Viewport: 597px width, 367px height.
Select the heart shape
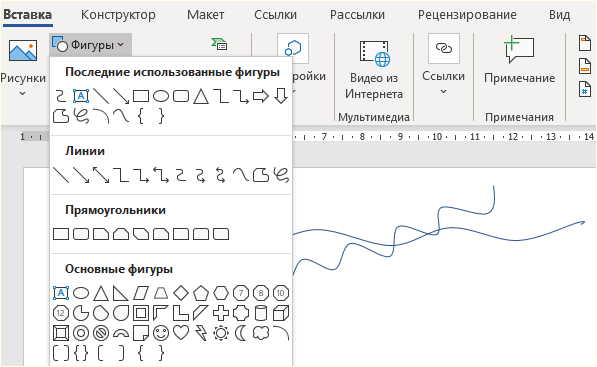181,333
